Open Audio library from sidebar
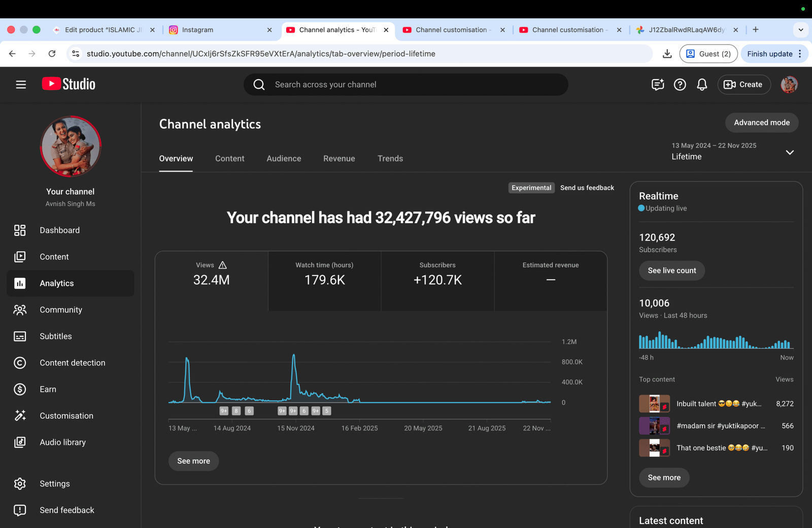Image resolution: width=812 pixels, height=528 pixels. (62, 442)
